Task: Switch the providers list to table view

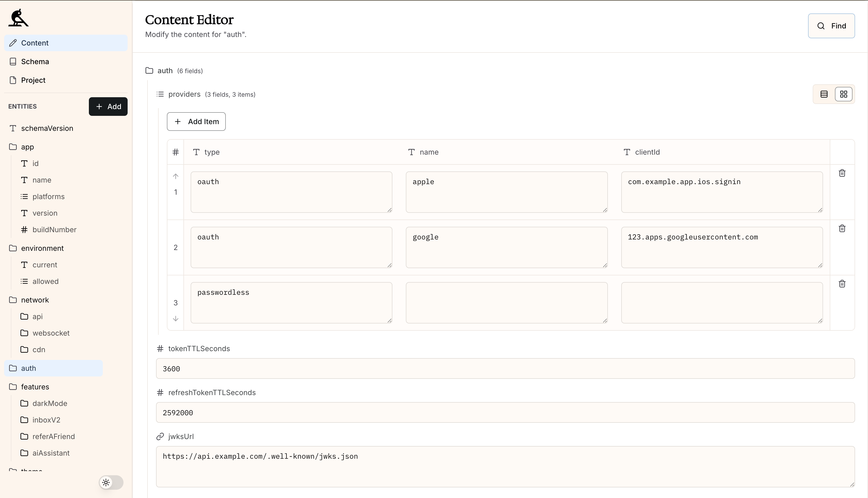Action: point(824,94)
